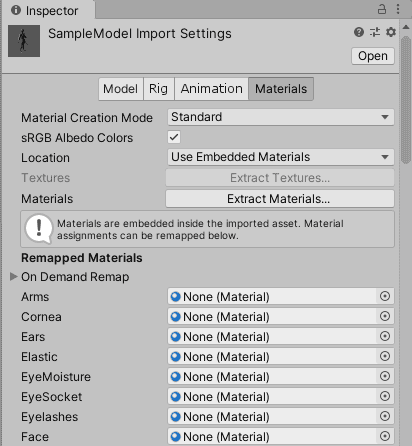This screenshot has height=446, width=412.
Task: Click the Inspector tab info icon
Action: pos(16,10)
